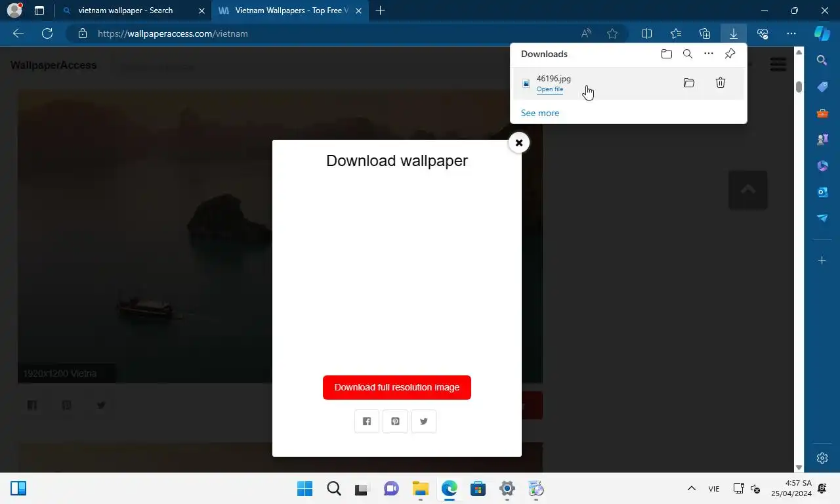840x504 pixels.
Task: Open the Windows Start menu
Action: (304, 489)
